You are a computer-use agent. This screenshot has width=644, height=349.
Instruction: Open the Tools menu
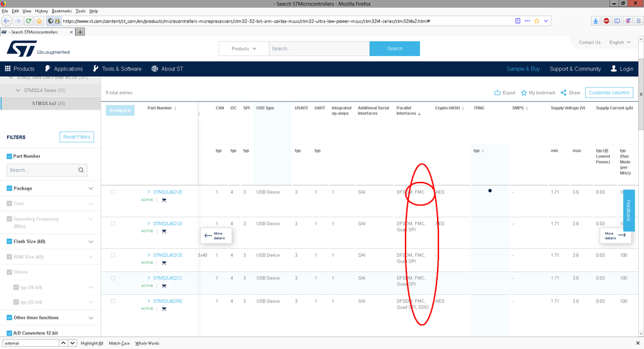[81, 11]
